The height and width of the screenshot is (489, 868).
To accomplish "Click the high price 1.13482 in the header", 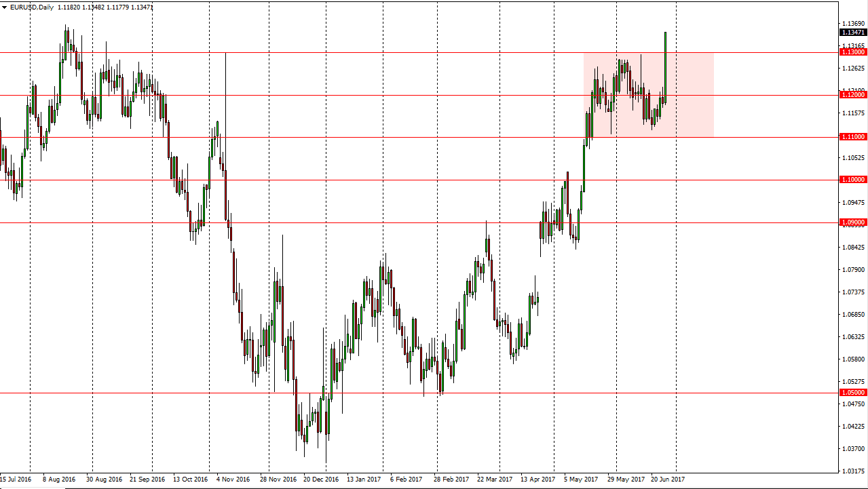I will coord(93,6).
